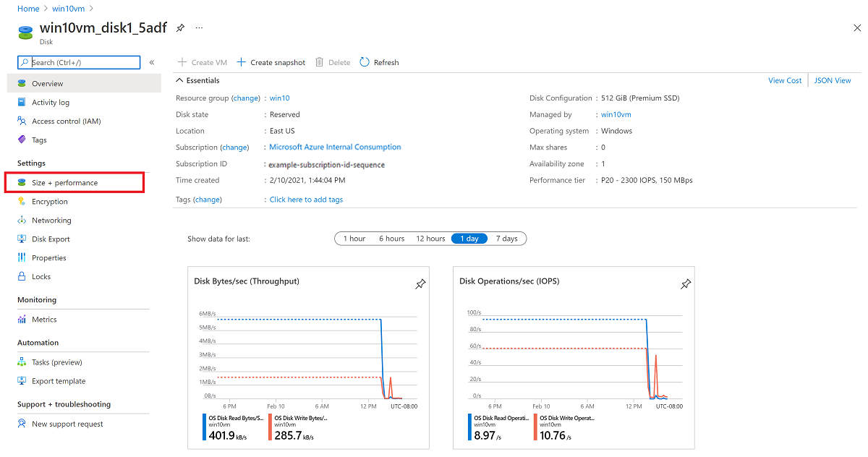
Task: Change the Resource group
Action: 245,98
